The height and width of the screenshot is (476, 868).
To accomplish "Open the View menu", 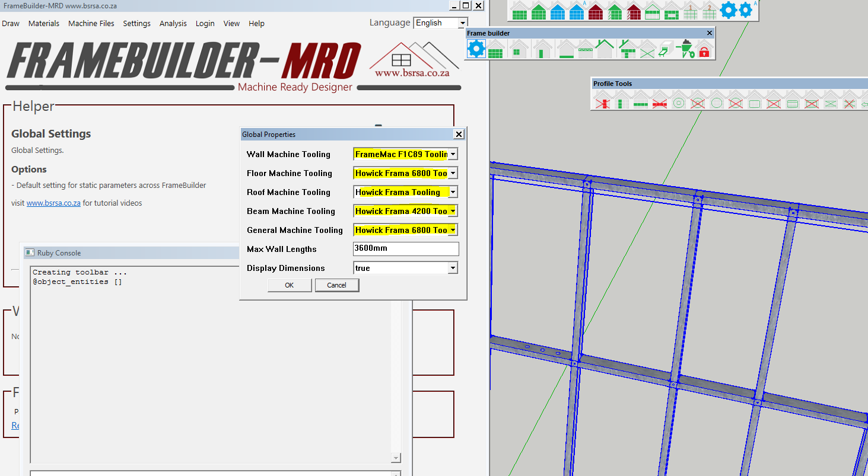I will [231, 24].
